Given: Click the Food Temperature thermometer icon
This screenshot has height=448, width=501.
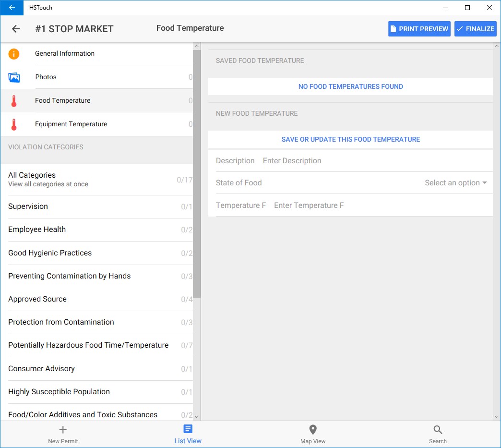Looking at the screenshot, I should [14, 101].
